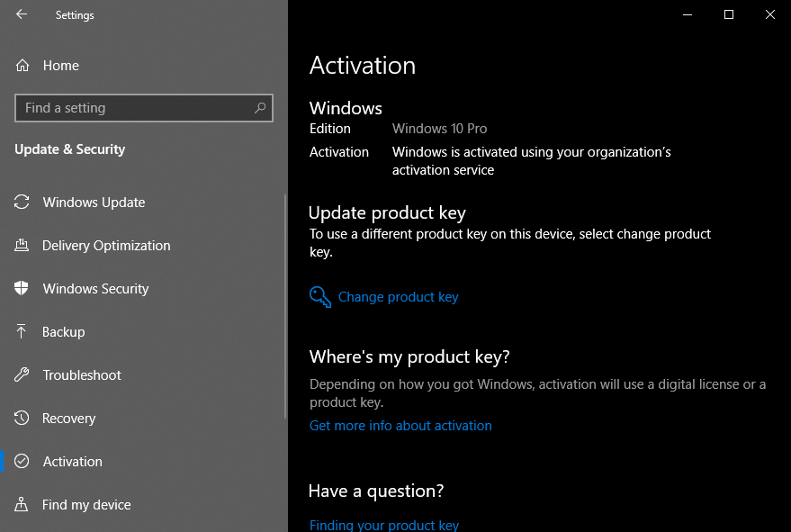Click the organization's activation service status text
The height and width of the screenshot is (532, 791).
(x=532, y=161)
